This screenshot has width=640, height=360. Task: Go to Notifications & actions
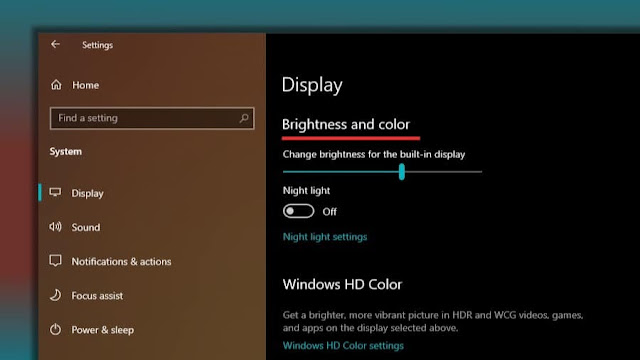click(121, 261)
